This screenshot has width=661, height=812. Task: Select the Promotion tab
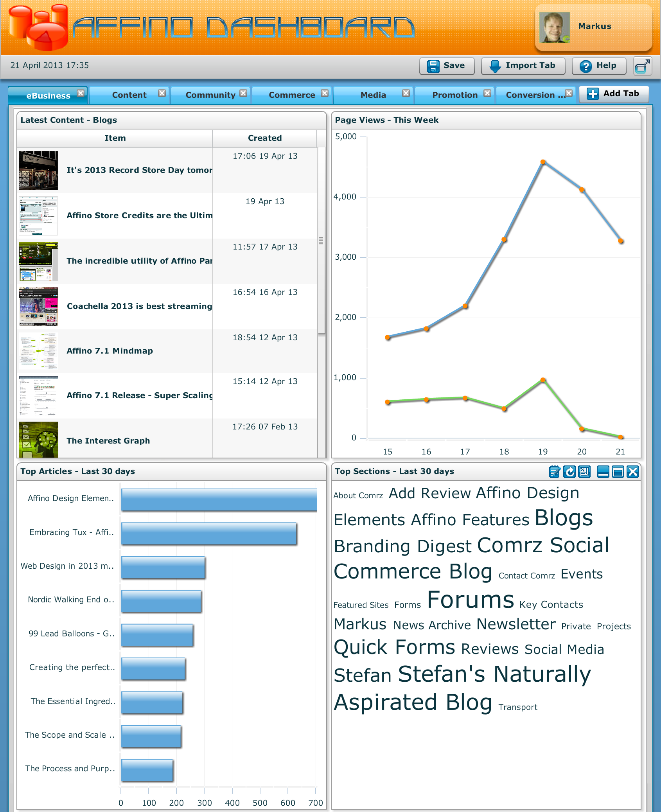454,95
